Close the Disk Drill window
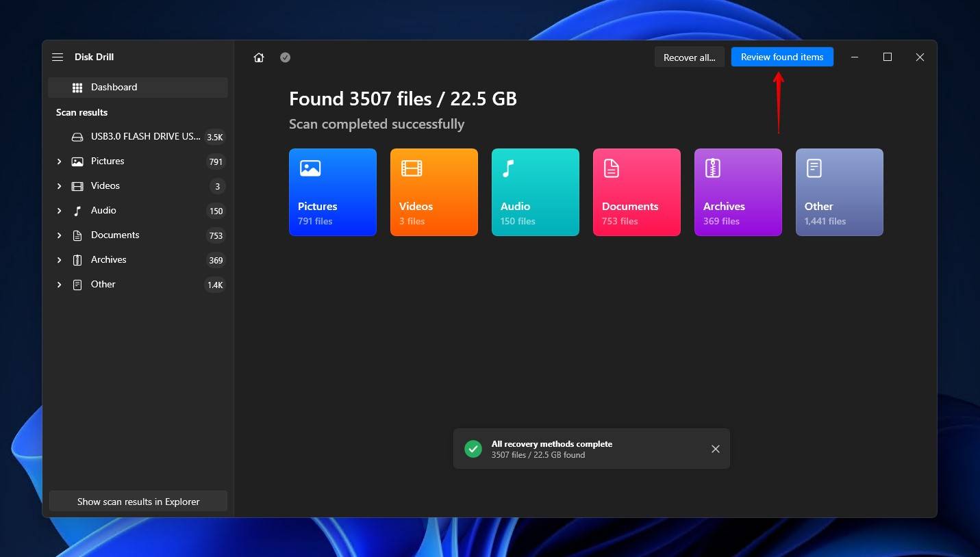 pos(920,57)
